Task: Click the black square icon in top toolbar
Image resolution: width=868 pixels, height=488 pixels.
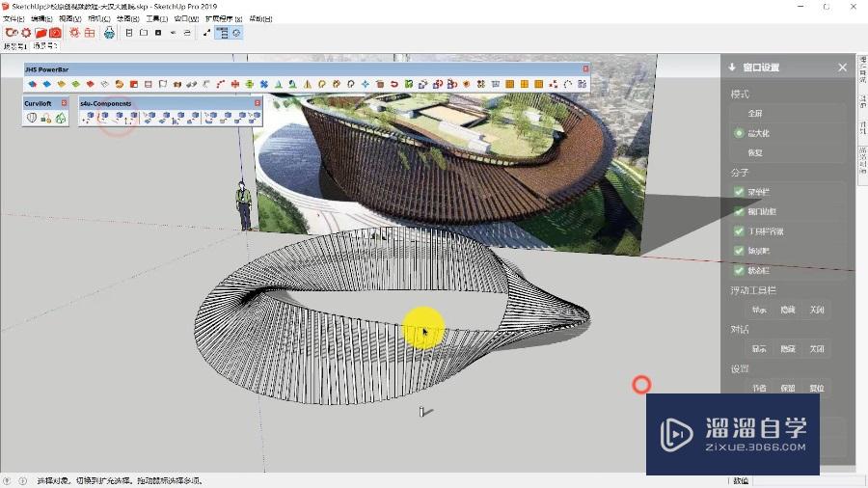Action: [158, 33]
